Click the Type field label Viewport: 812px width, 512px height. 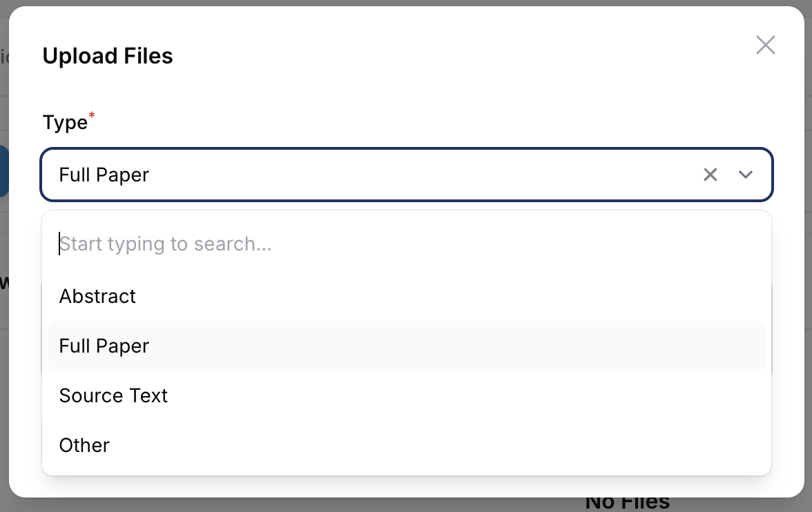point(65,123)
